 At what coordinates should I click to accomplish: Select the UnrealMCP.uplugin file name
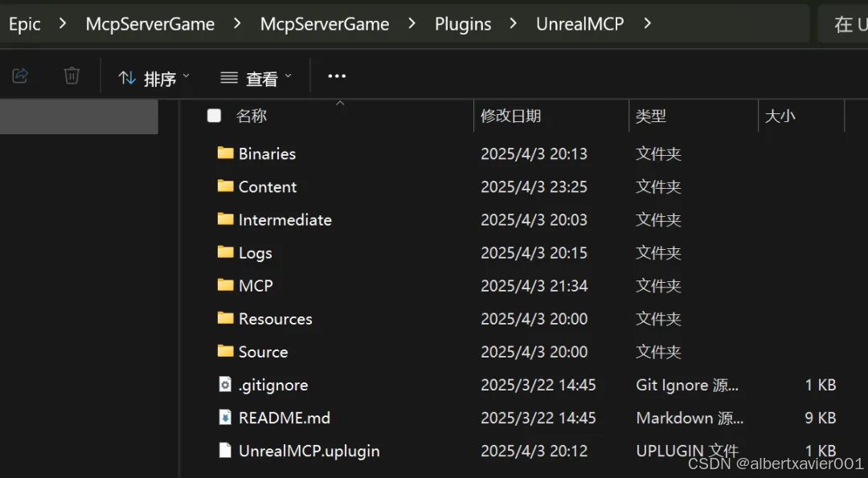pos(309,451)
